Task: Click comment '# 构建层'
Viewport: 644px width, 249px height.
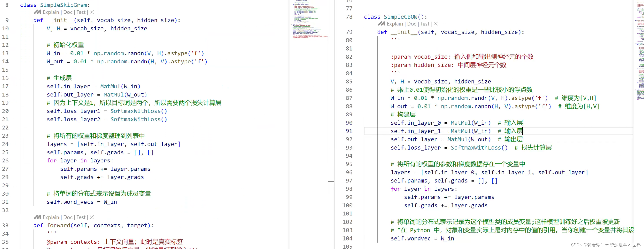Action: click(403, 115)
